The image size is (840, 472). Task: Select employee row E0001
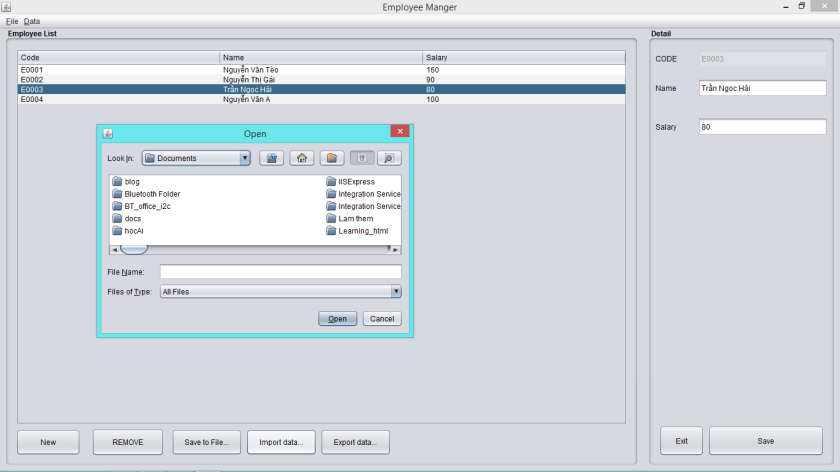pyautogui.click(x=321, y=70)
